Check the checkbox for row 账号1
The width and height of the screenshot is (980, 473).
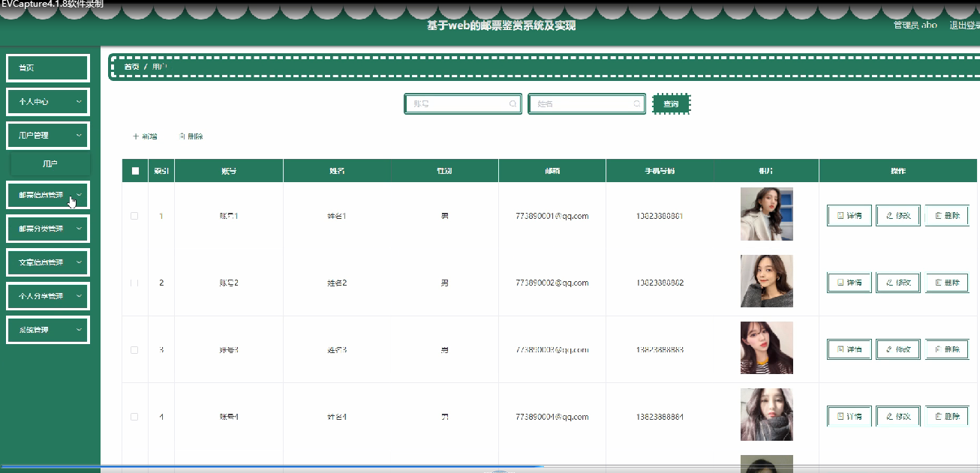pos(134,216)
